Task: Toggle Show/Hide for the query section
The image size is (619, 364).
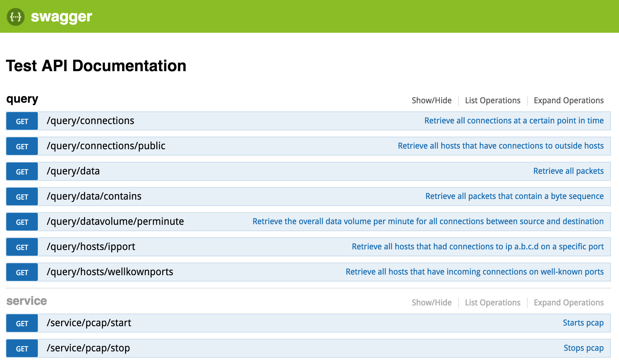Action: pyautogui.click(x=431, y=100)
